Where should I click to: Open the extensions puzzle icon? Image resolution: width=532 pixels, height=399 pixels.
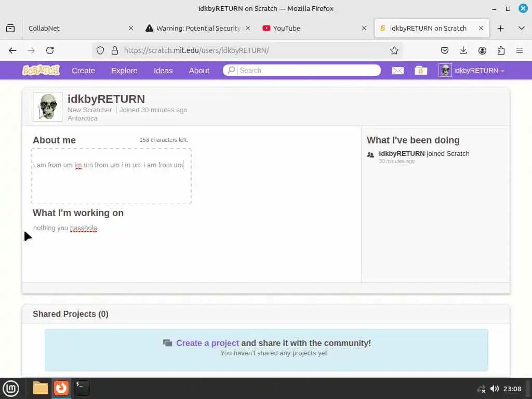(x=501, y=50)
